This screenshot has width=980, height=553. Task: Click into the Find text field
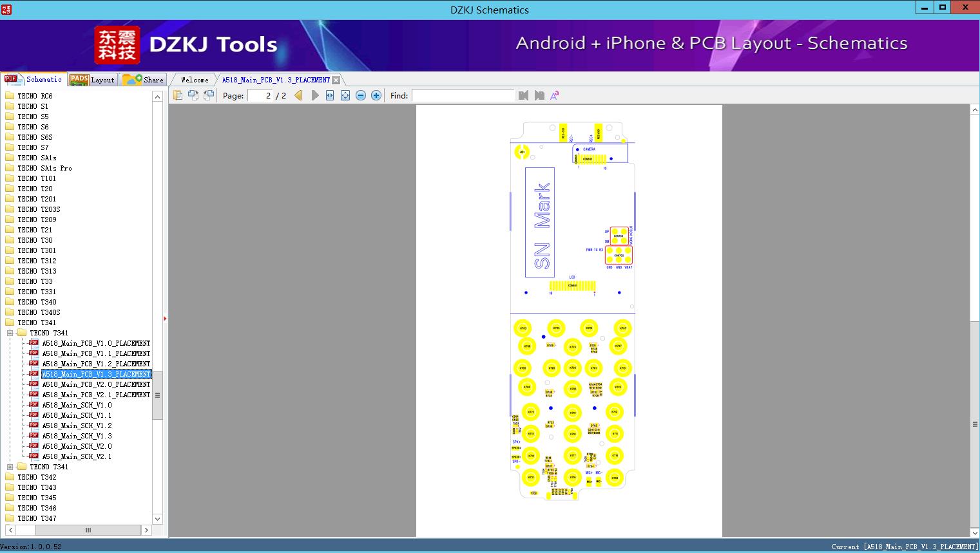463,95
